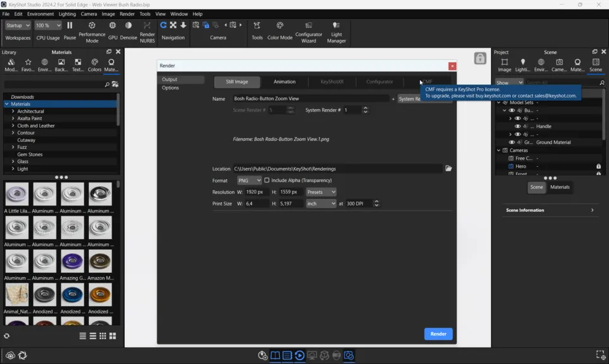The height and width of the screenshot is (364, 609).
Task: Open the Backplates library tab
Action: tap(62, 65)
